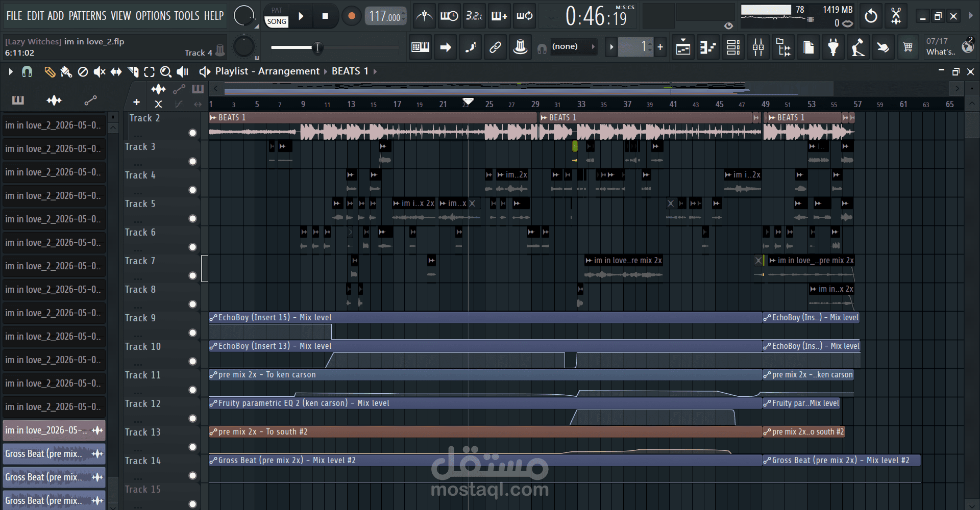
Task: Click the Track 10 header label
Action: [143, 347]
